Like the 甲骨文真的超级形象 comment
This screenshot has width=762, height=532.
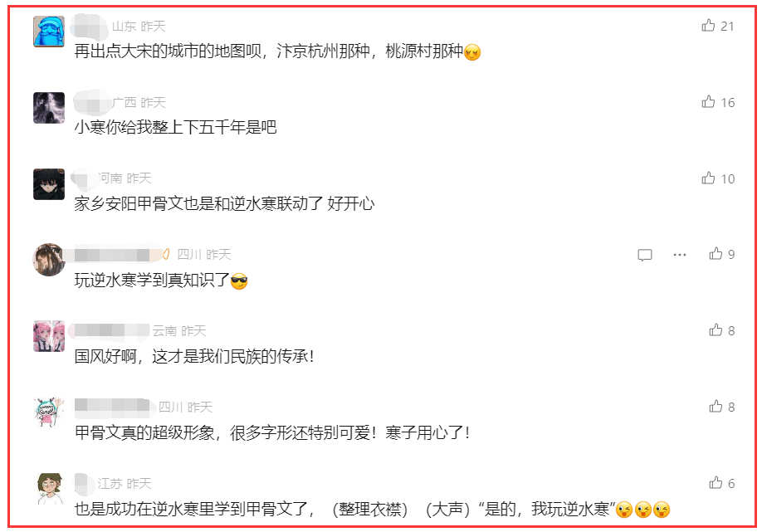716,406
